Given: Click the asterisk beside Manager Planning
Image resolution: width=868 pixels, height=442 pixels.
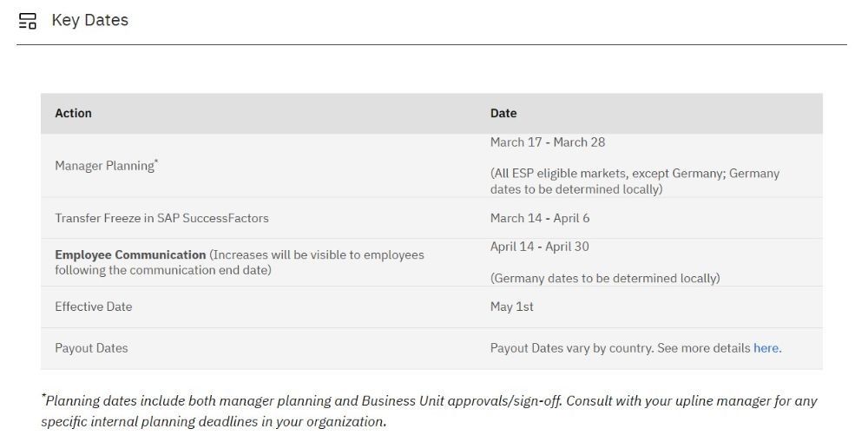Looking at the screenshot, I should point(156,162).
